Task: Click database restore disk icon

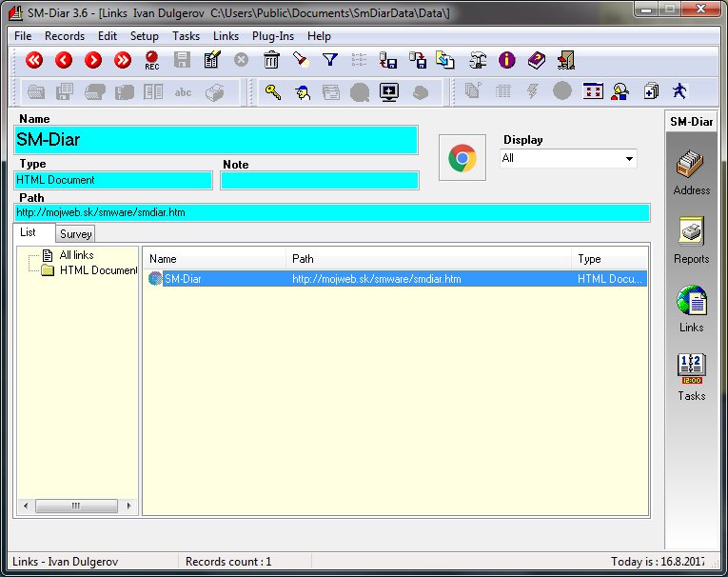Action: [418, 60]
